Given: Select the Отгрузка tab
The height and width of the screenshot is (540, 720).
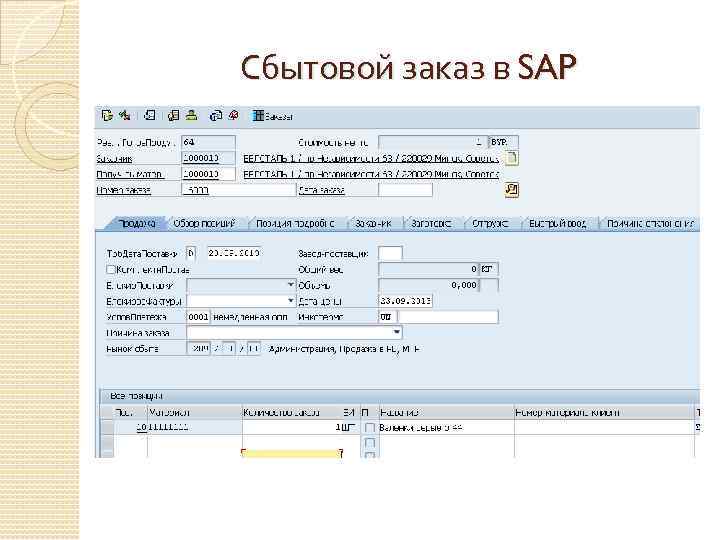Looking at the screenshot, I should click(490, 224).
